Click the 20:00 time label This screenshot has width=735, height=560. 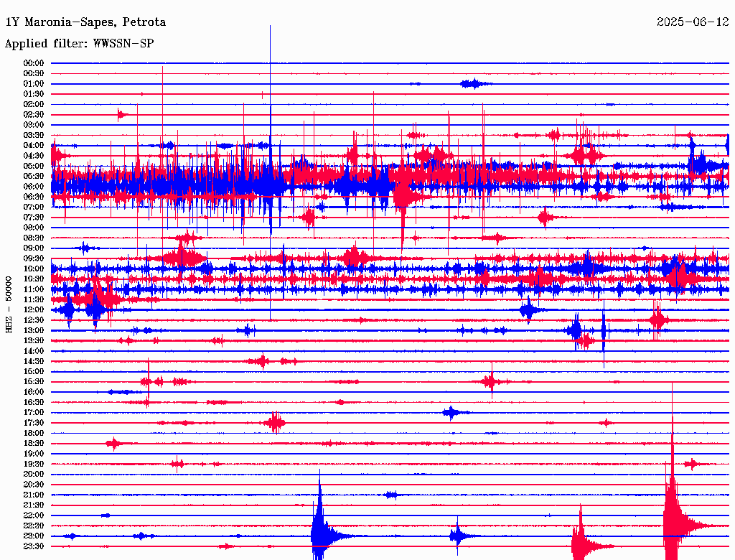point(34,474)
